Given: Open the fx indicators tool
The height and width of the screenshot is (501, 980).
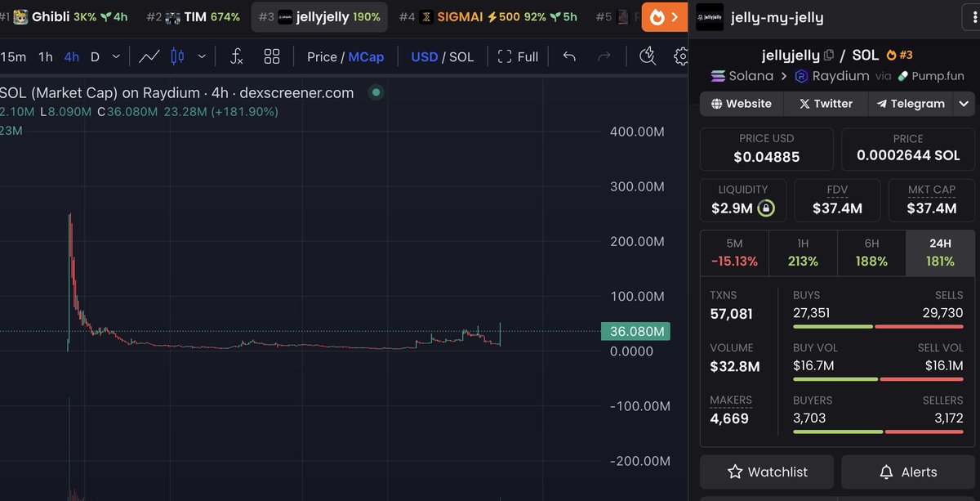Looking at the screenshot, I should [x=237, y=57].
